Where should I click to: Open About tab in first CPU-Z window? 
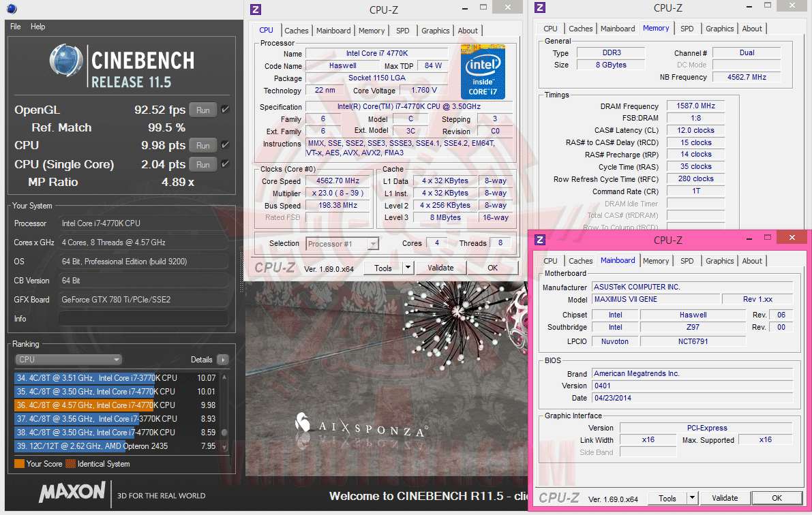[468, 31]
